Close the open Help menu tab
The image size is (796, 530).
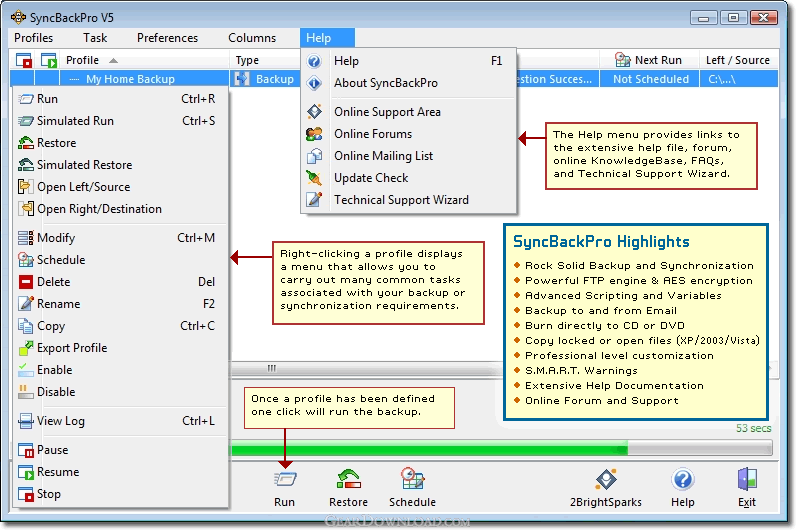(x=327, y=38)
